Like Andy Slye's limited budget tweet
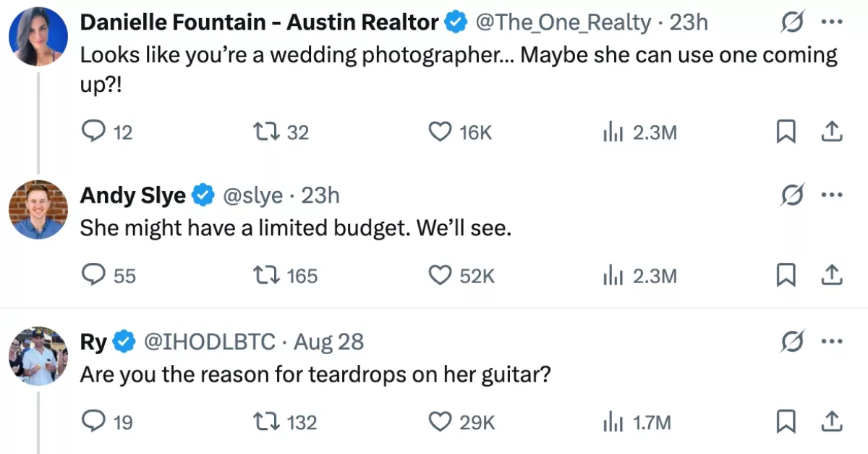This screenshot has height=454, width=868. 439,275
